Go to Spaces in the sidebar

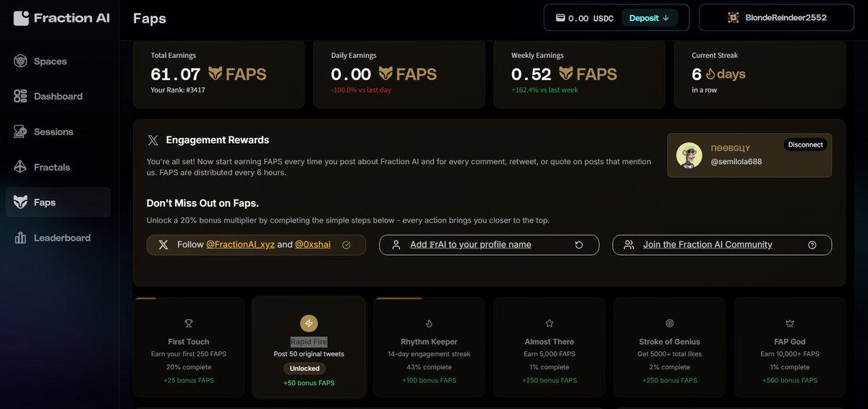(x=58, y=61)
